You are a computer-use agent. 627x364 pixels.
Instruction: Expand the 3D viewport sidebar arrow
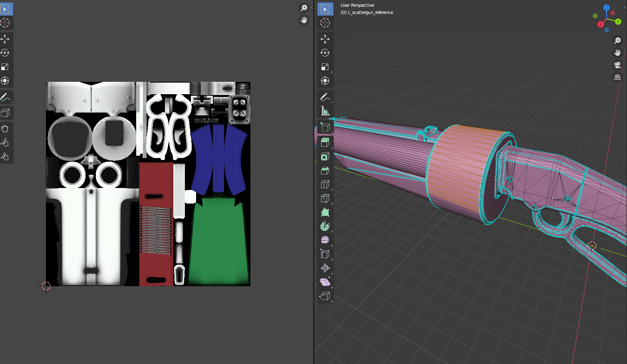tap(625, 7)
